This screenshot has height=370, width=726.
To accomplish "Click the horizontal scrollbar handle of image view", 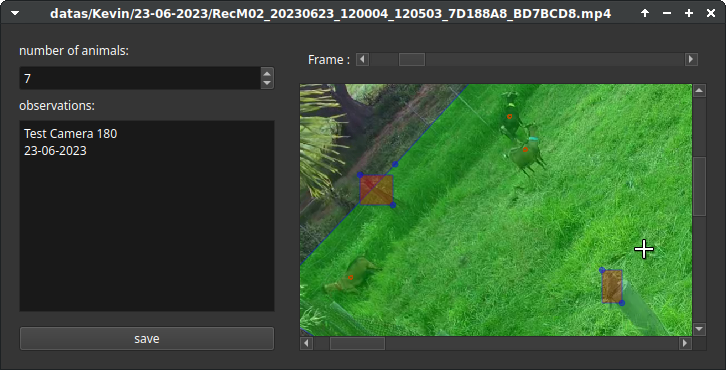I will click(x=357, y=343).
